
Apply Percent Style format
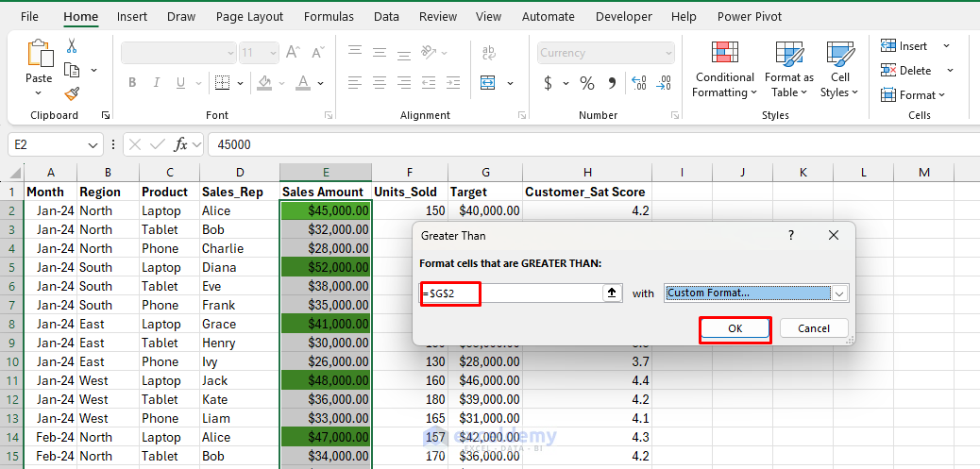(x=587, y=82)
